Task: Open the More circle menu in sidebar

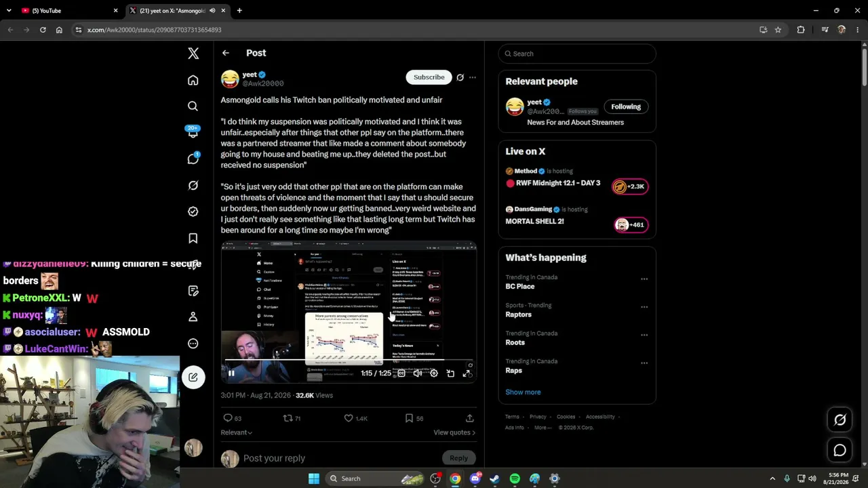Action: tap(193, 344)
